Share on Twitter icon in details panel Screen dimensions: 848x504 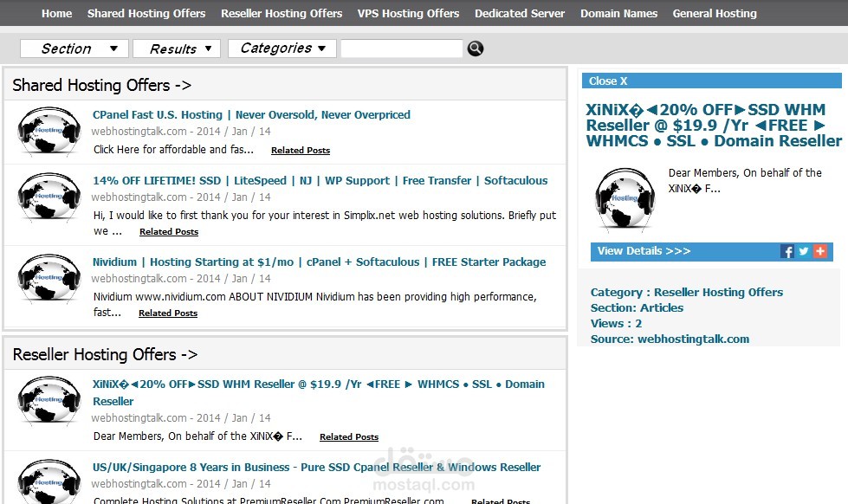pyautogui.click(x=803, y=251)
